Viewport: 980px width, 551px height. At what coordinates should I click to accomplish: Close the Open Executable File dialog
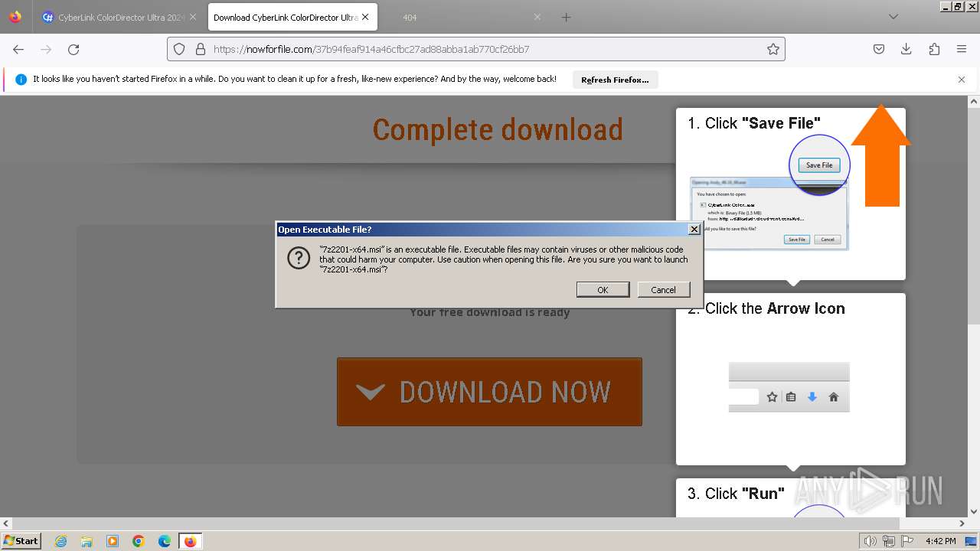point(694,230)
